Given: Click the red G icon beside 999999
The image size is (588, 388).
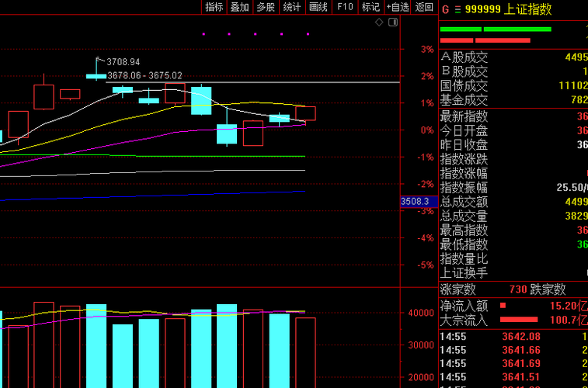Looking at the screenshot, I should pos(445,9).
